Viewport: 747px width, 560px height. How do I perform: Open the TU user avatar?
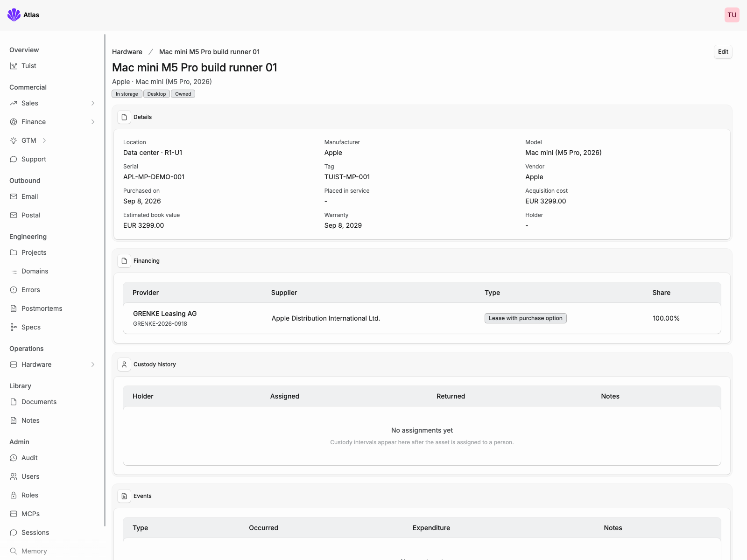pyautogui.click(x=732, y=15)
